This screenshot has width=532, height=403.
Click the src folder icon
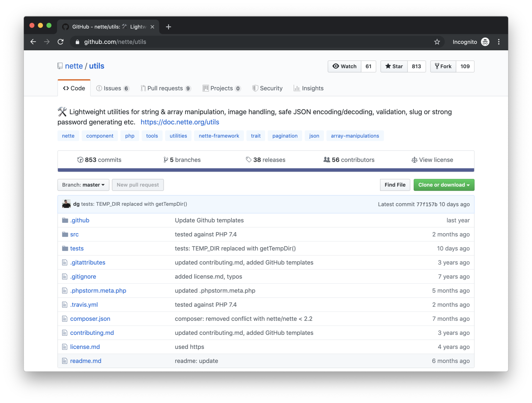point(65,234)
